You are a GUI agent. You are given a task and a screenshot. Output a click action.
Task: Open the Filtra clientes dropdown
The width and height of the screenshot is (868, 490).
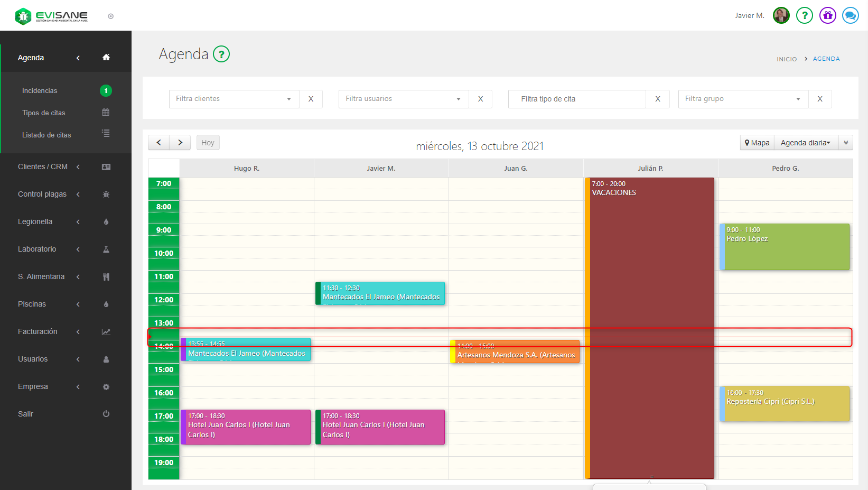[x=234, y=99]
